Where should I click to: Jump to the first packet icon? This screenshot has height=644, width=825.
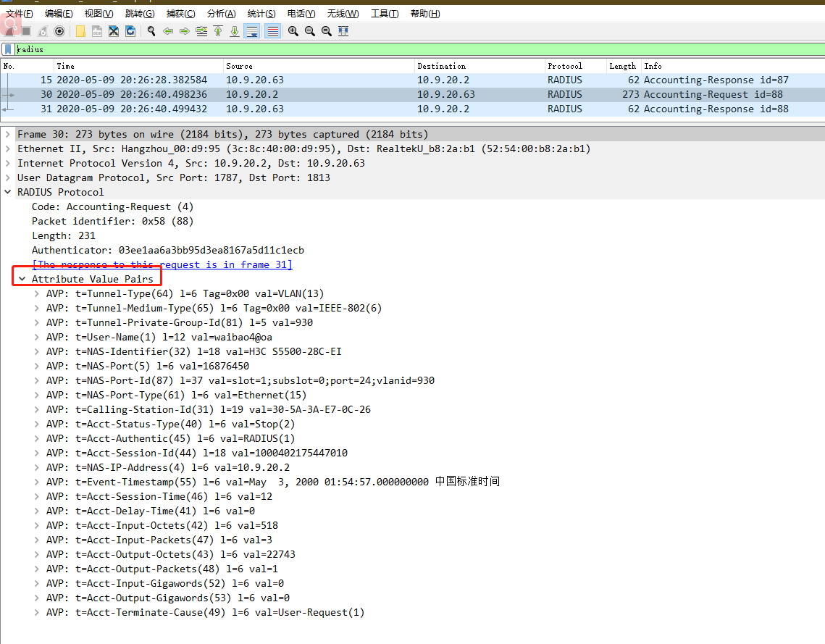click(x=218, y=31)
